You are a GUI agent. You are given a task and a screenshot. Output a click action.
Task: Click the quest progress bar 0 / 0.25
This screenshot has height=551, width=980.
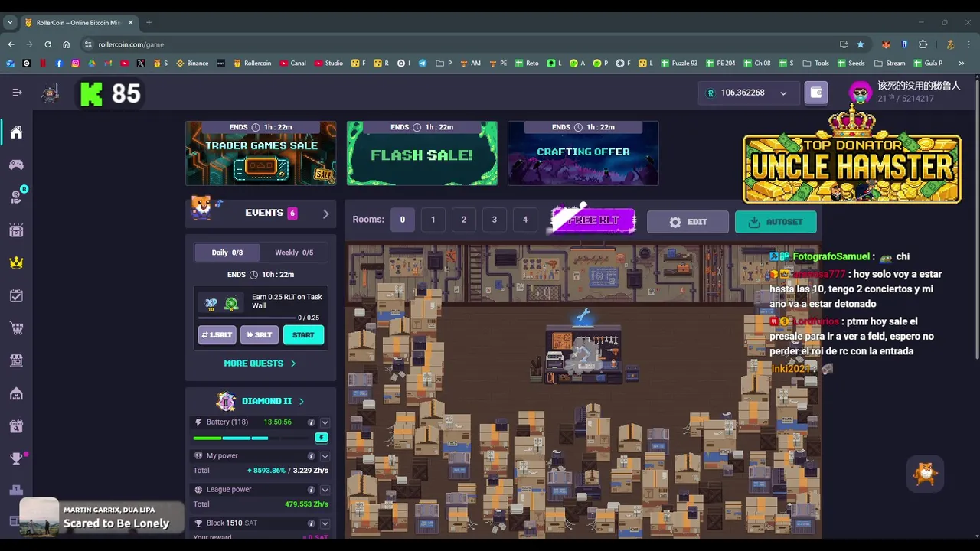[x=247, y=318]
